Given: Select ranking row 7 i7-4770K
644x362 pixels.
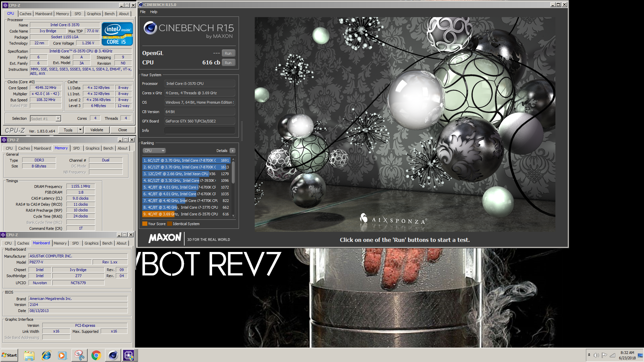Looking at the screenshot, I should [x=186, y=201].
